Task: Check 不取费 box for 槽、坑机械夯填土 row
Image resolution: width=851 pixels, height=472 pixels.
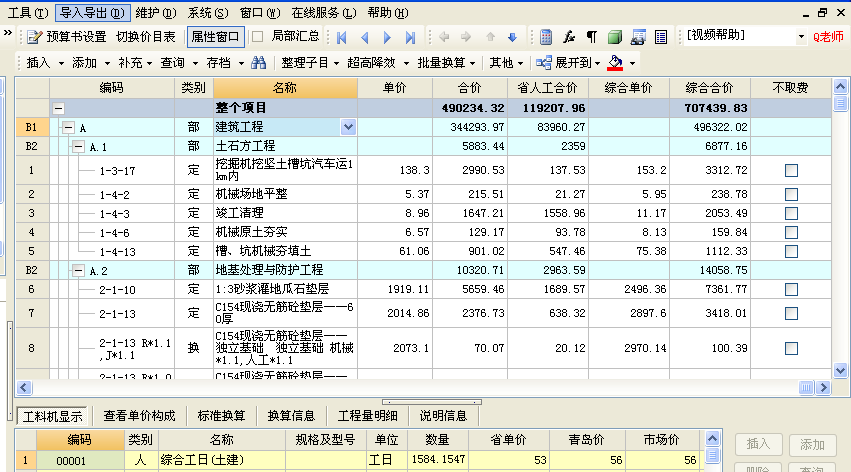Action: click(x=791, y=251)
